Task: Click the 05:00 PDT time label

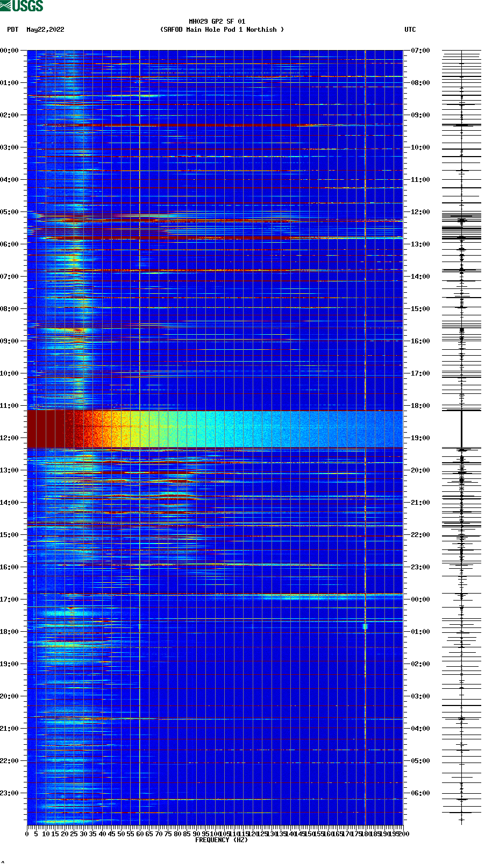Action: 10,212
